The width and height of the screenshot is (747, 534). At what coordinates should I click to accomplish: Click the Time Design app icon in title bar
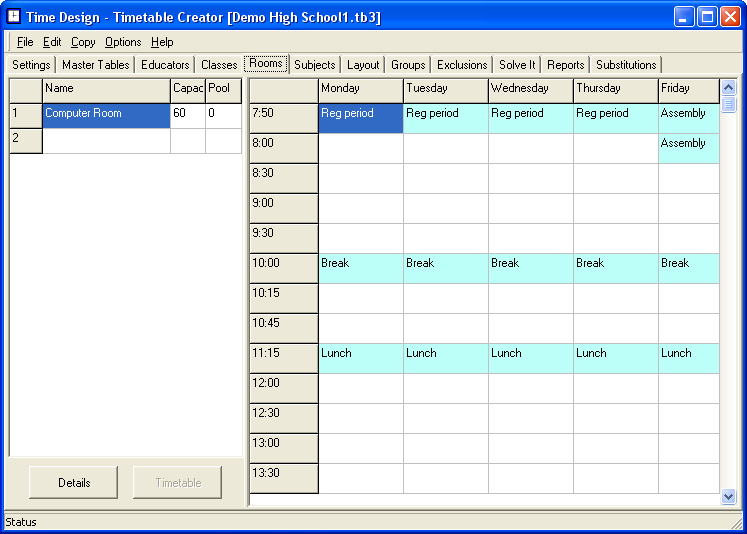[14, 17]
